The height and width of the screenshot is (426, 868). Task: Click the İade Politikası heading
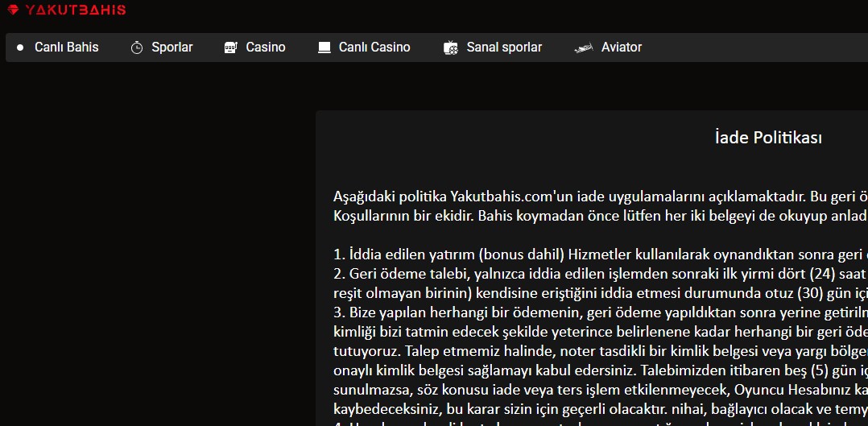(x=768, y=138)
